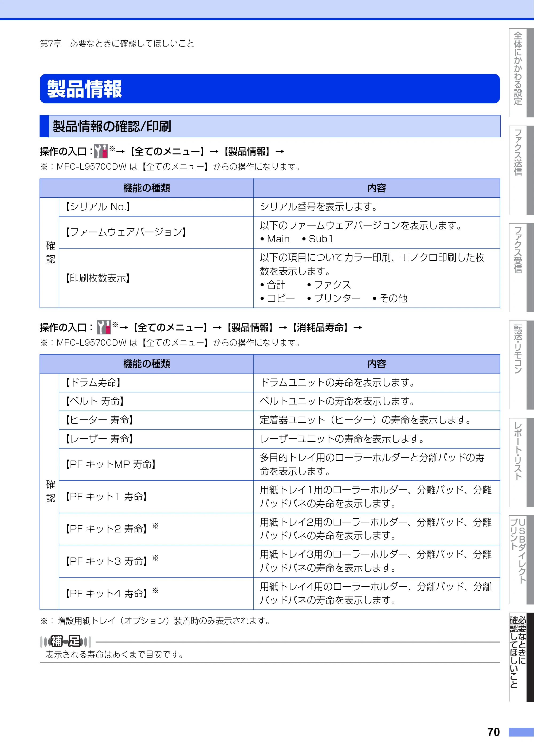The image size is (534, 756).
Task: Click the 補足 note badge
Action: click(65, 641)
